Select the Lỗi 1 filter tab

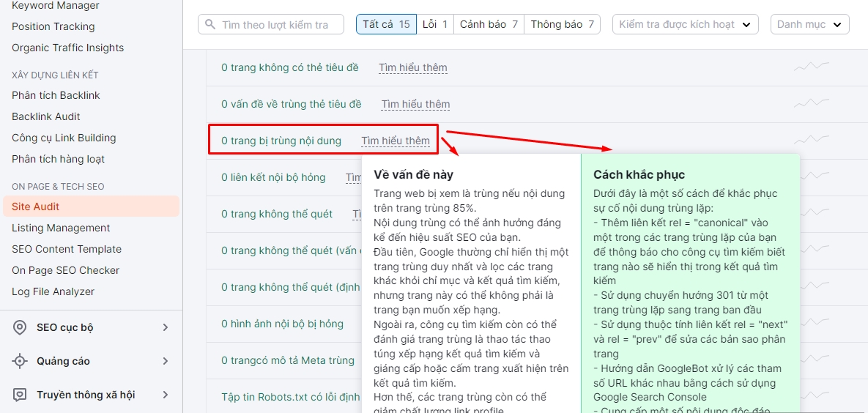pyautogui.click(x=435, y=24)
